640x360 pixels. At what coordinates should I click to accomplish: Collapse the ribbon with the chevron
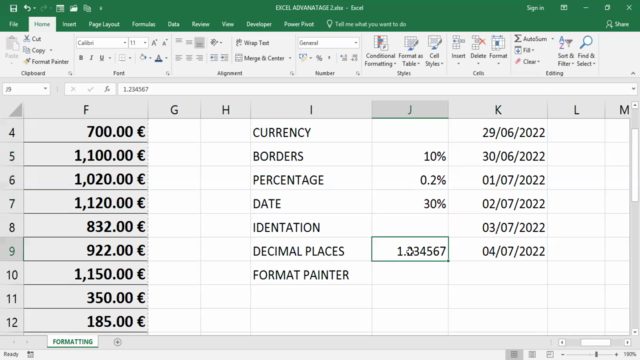pyautogui.click(x=633, y=73)
